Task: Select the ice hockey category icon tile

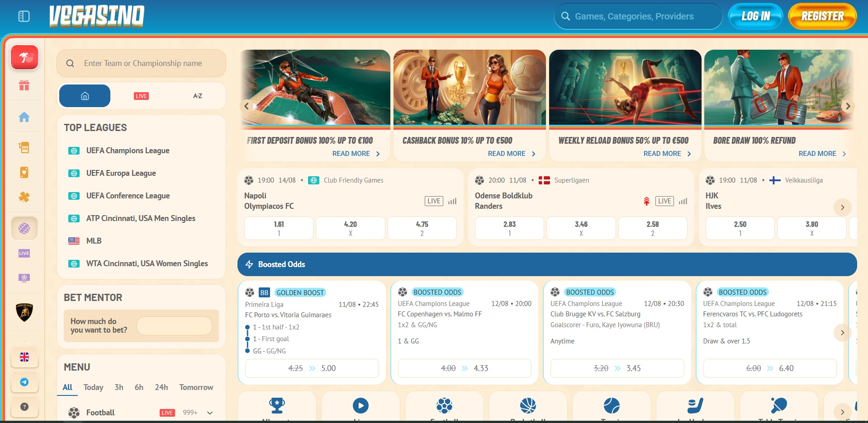Action: (x=695, y=405)
